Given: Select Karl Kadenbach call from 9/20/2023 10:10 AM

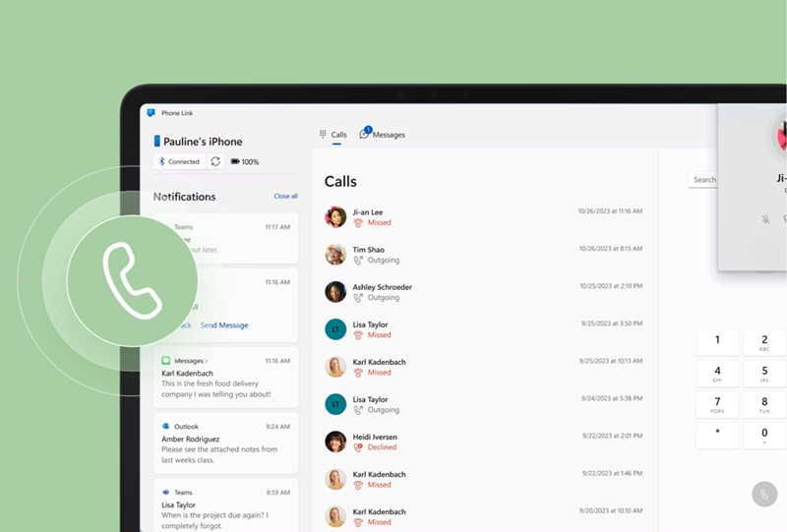Looking at the screenshot, I should coord(484,517).
